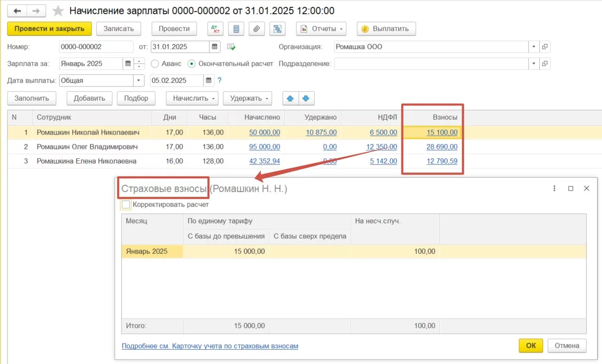Click the Номер input field

[x=96, y=47]
